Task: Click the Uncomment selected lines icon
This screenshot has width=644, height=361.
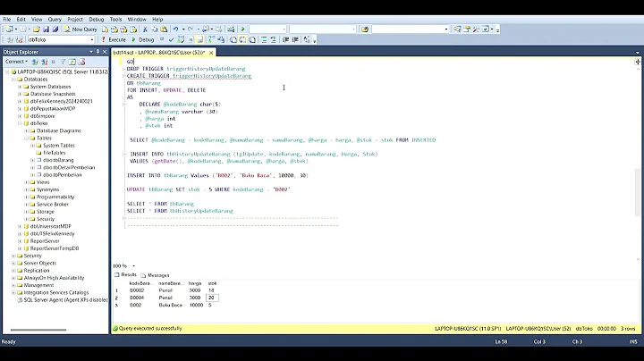Action: (273, 40)
